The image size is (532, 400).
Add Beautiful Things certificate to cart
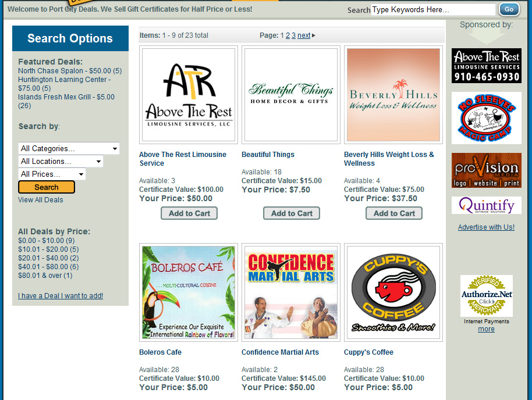point(292,213)
